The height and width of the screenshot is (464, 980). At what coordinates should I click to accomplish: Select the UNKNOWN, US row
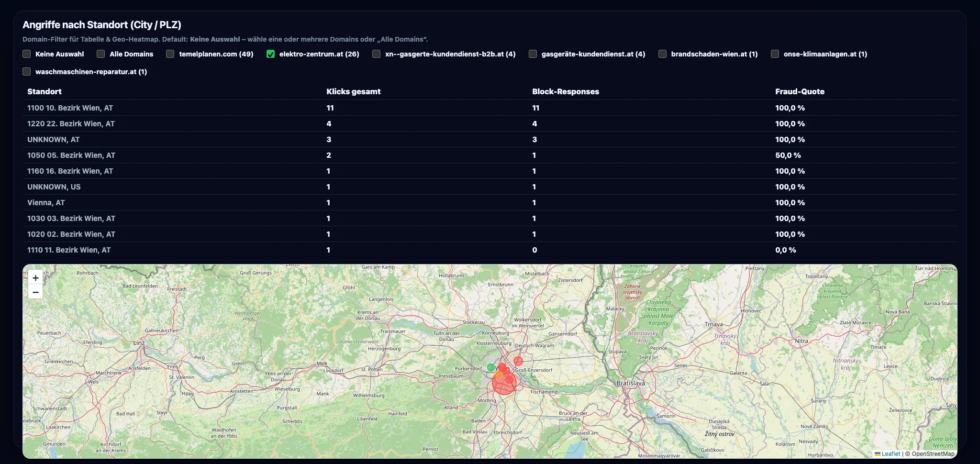point(490,187)
